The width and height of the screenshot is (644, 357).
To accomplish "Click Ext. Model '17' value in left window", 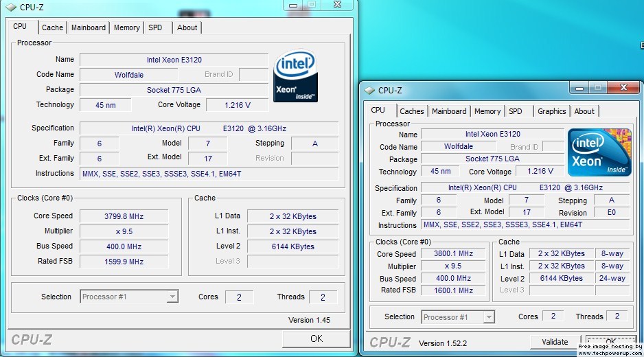I will coord(208,159).
